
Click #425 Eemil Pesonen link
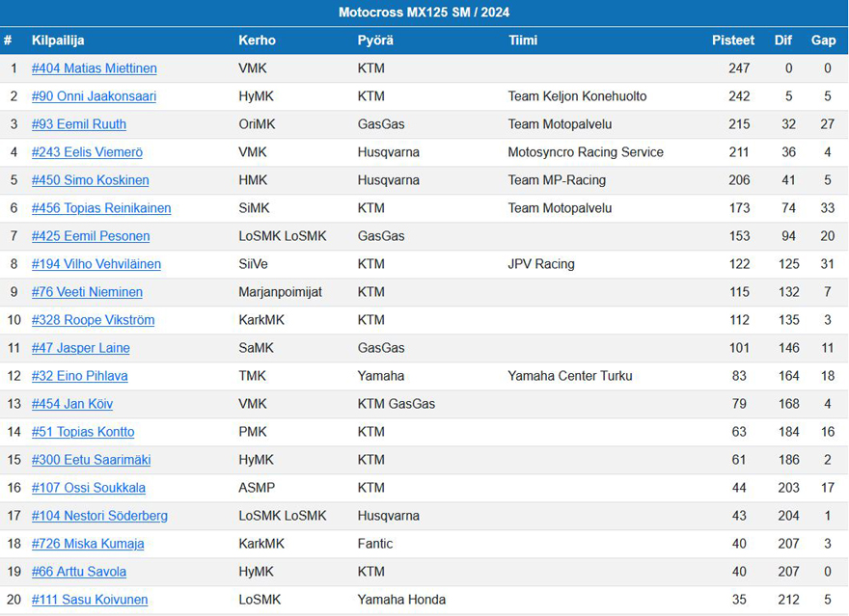[91, 236]
